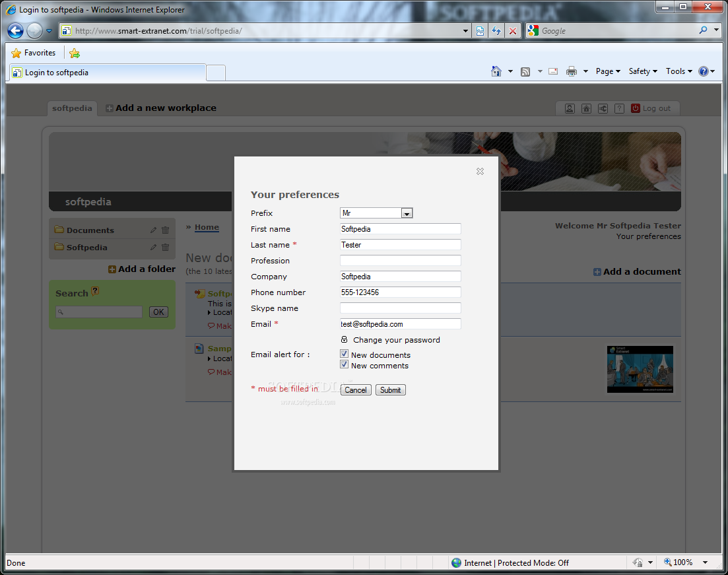The width and height of the screenshot is (728, 575).
Task: Click the browser Stop red X icon
Action: [x=513, y=31]
